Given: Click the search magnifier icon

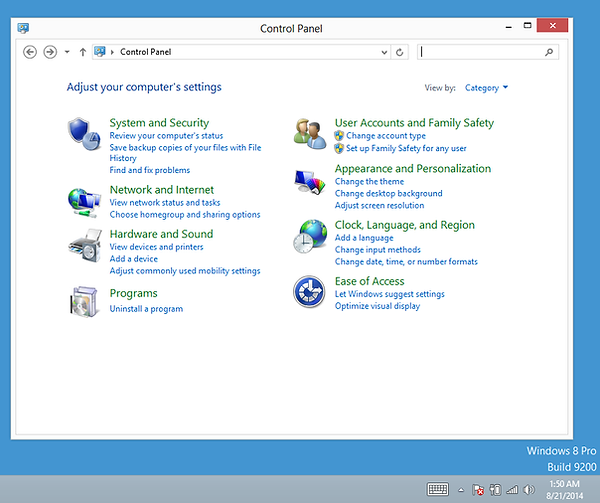Looking at the screenshot, I should click(549, 52).
